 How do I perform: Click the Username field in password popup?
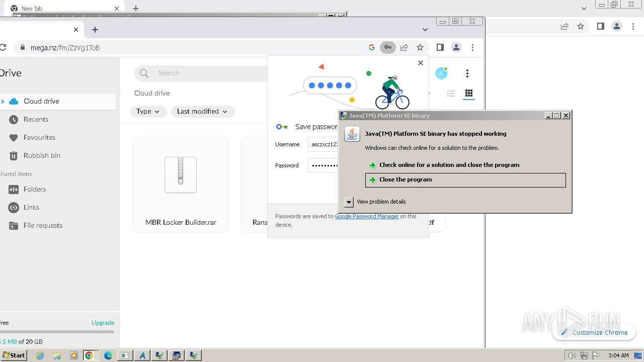[323, 144]
